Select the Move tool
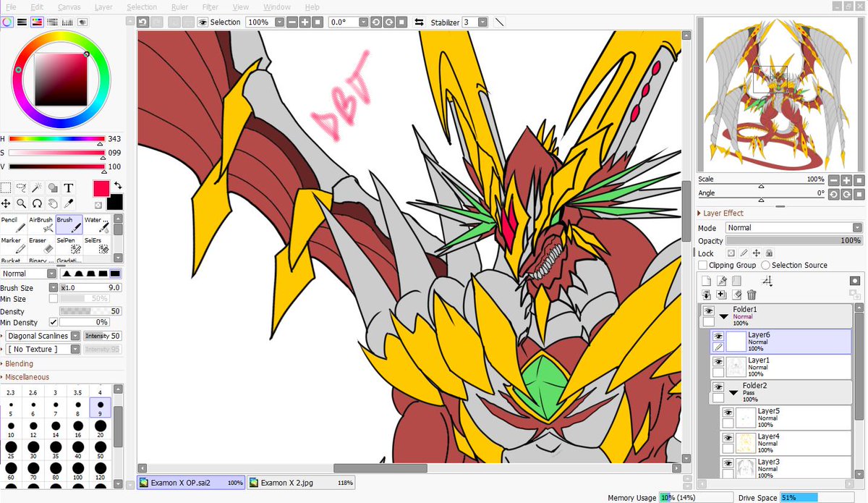The width and height of the screenshot is (868, 503). [6, 203]
